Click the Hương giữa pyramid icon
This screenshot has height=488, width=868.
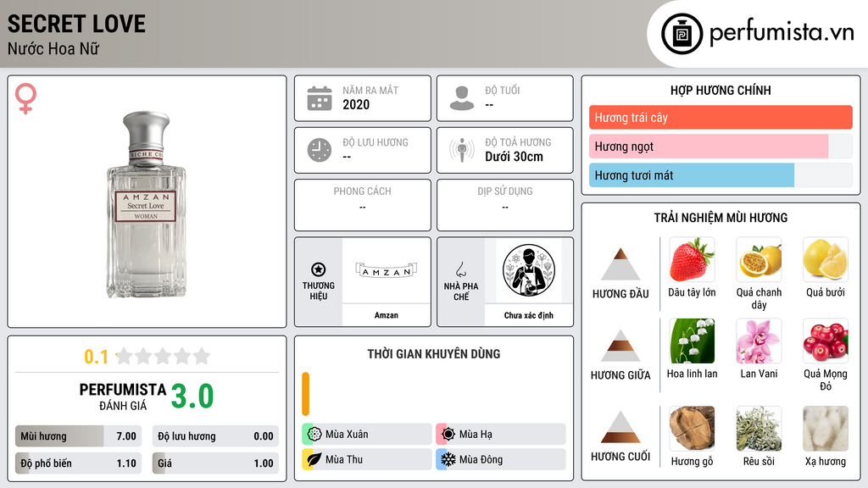point(620,346)
